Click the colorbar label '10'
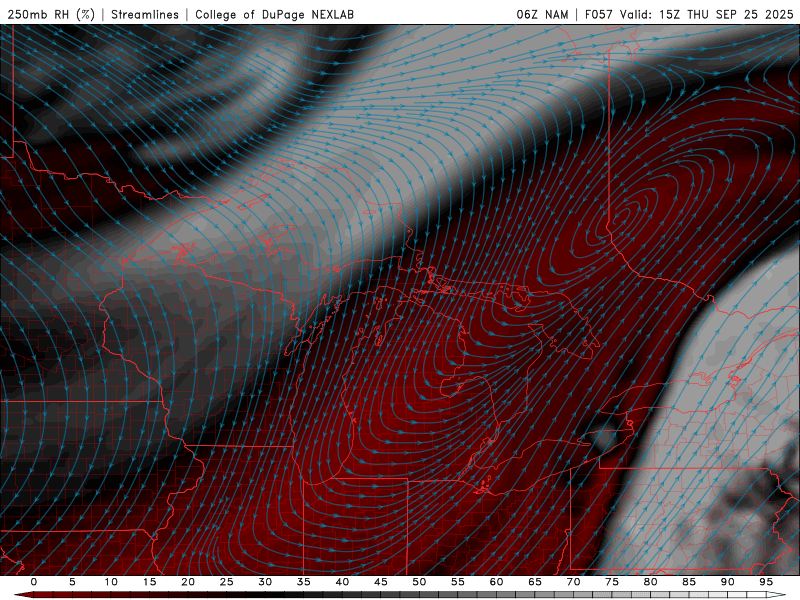The image size is (800, 600). click(111, 582)
